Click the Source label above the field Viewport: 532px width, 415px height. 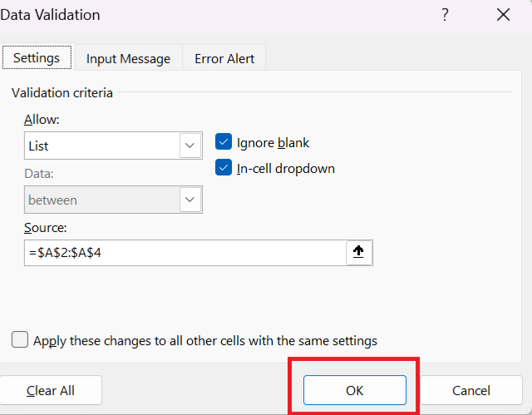[x=46, y=227]
